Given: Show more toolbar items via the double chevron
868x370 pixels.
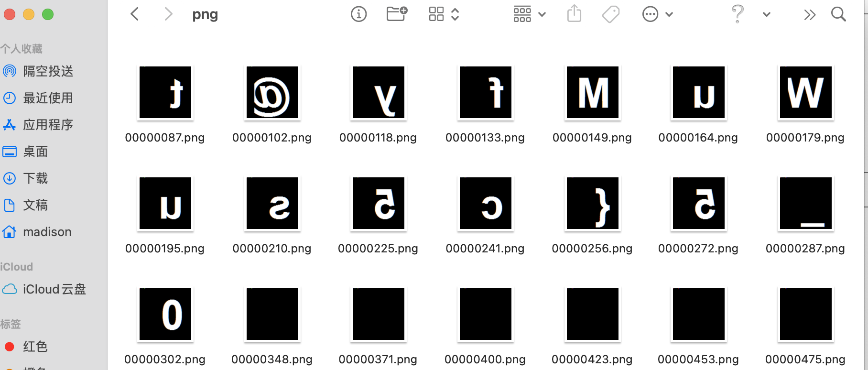Looking at the screenshot, I should coord(809,15).
